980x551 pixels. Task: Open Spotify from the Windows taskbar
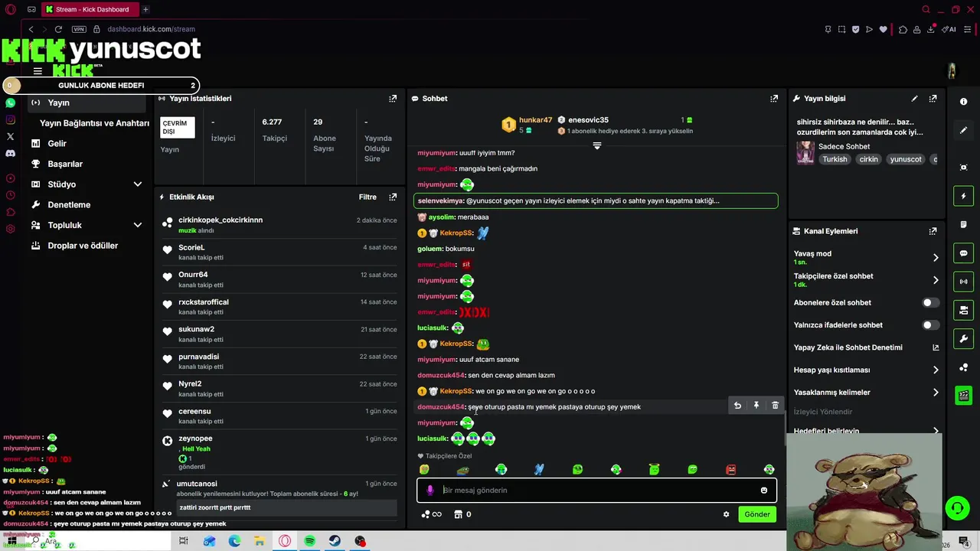[x=310, y=541]
